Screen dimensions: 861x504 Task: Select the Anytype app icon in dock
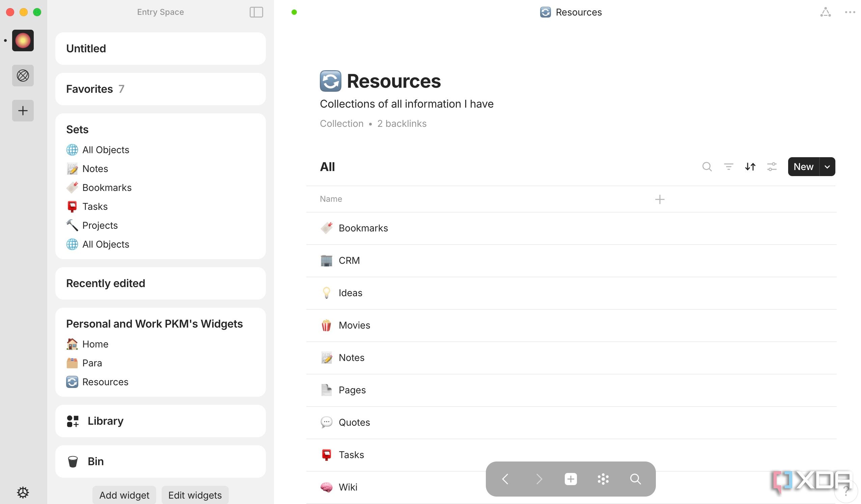pos(23,40)
